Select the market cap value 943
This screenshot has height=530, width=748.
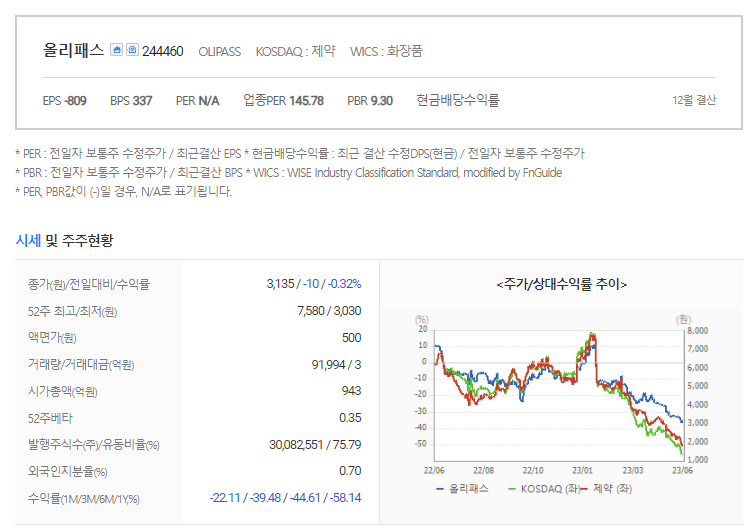[x=352, y=391]
